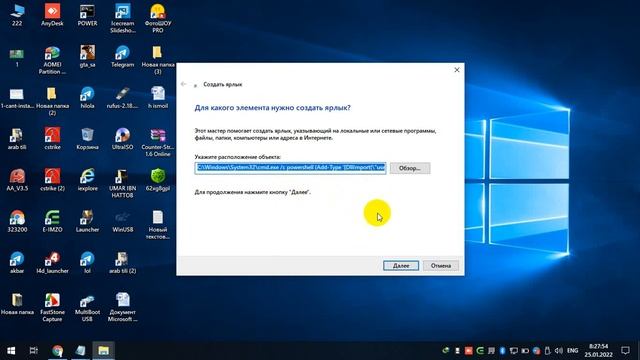Viewport: 640px width, 360px height.
Task: Select the AOMEI Partition icon
Action: [52, 60]
